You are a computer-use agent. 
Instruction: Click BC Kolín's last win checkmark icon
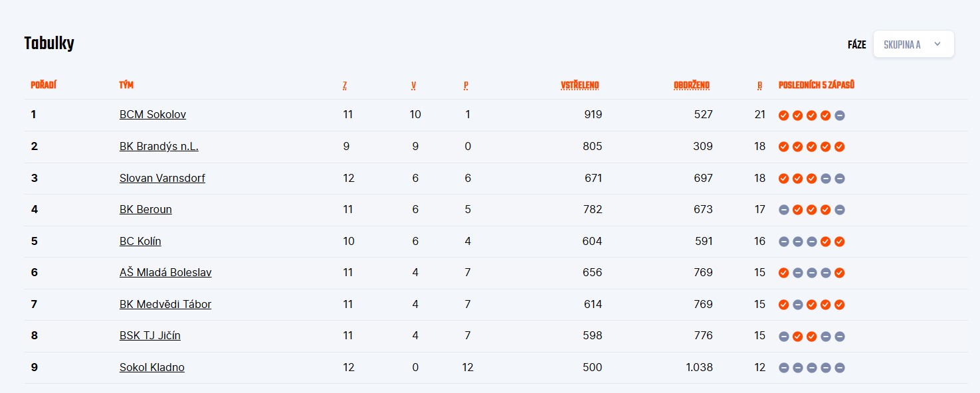(840, 242)
